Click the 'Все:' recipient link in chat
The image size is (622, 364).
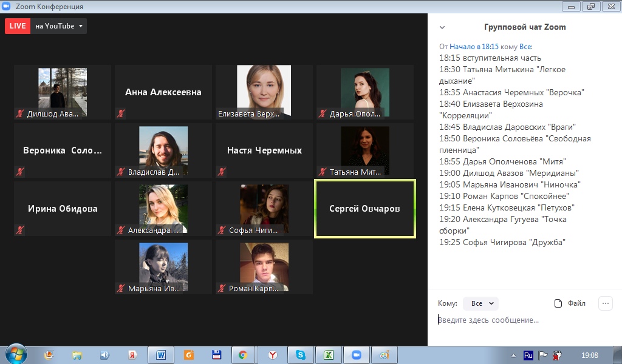[x=526, y=47]
